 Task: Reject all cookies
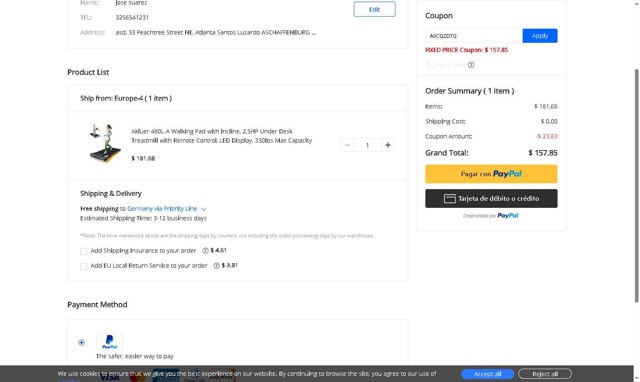coord(545,374)
